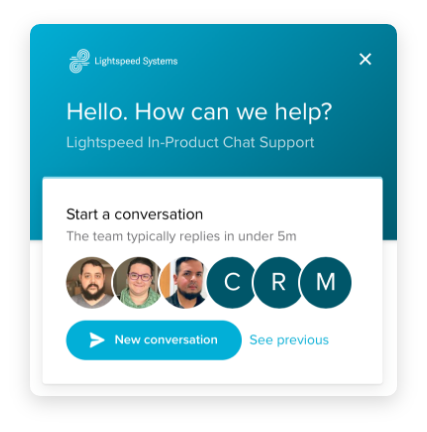Click the Lightspeed Systems swirl logo

79,61
